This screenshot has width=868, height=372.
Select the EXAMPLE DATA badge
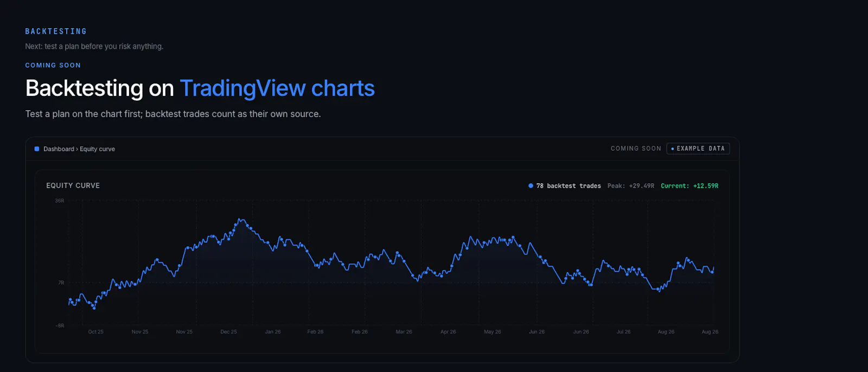[x=698, y=149]
